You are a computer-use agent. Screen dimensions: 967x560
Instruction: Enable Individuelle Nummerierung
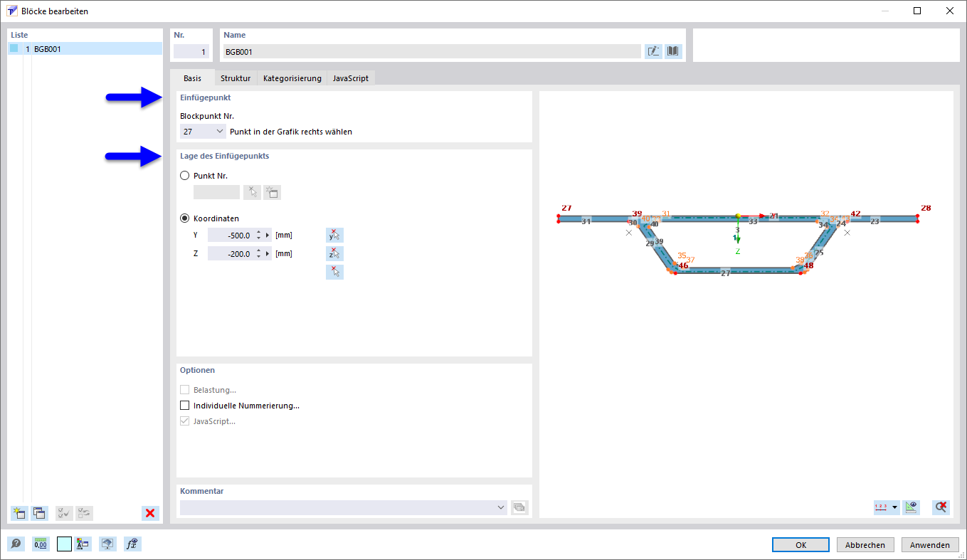185,405
